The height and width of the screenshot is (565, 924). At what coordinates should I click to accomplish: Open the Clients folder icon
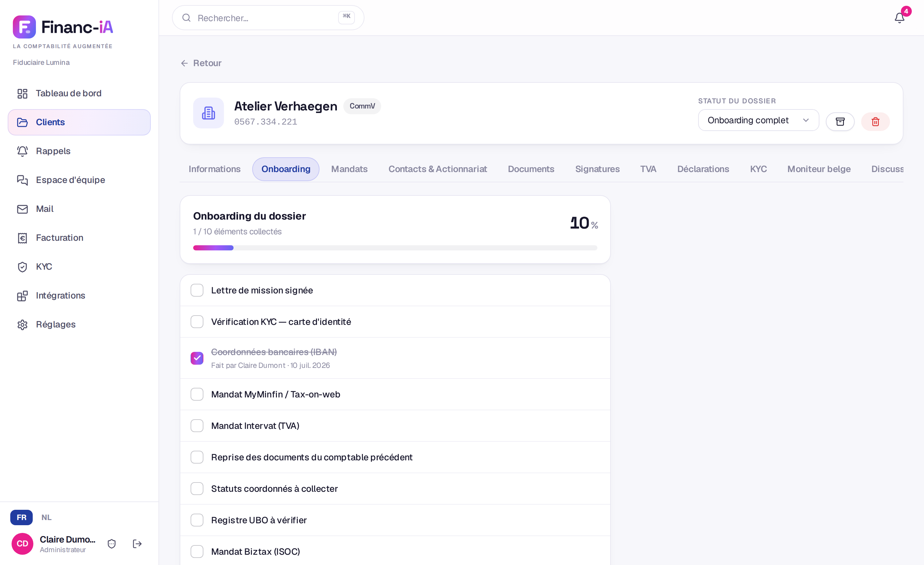tap(22, 122)
